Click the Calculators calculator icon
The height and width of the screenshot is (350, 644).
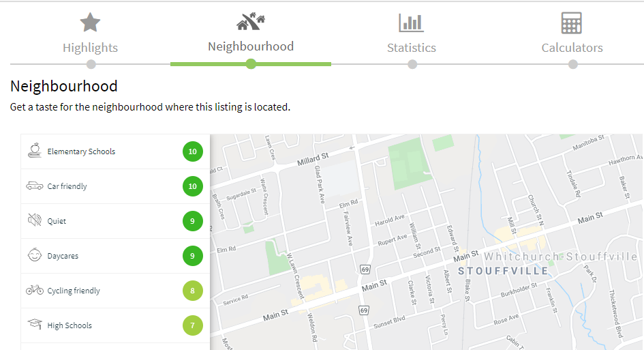(571, 23)
